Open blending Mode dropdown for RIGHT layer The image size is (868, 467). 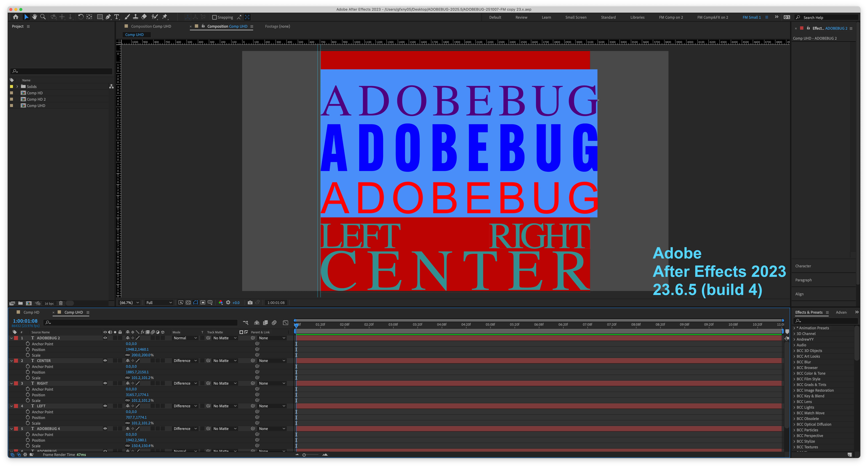tap(185, 383)
